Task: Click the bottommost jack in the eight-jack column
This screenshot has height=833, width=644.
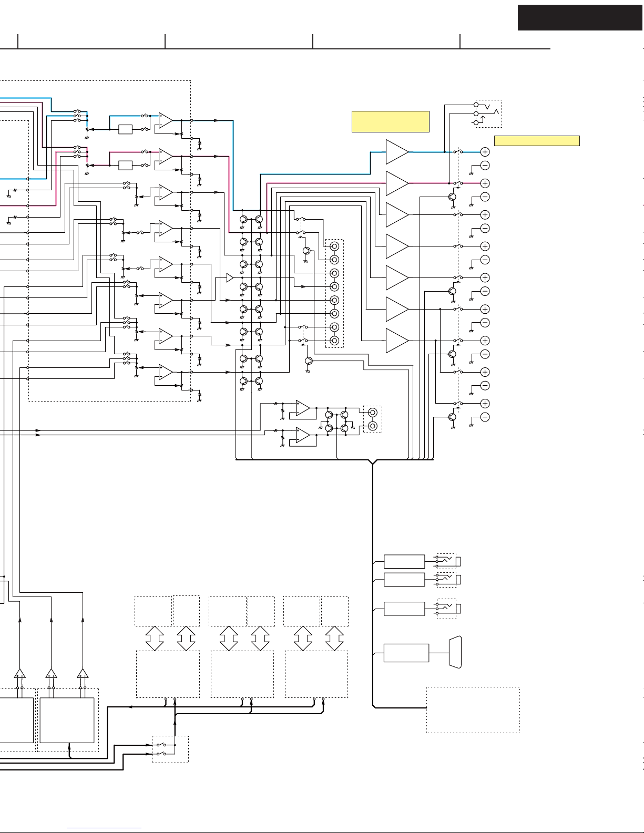Action: (x=334, y=341)
